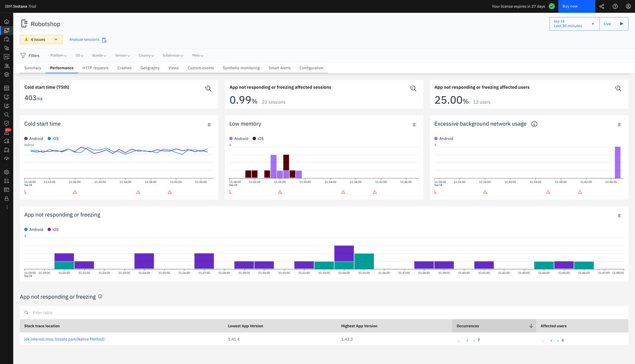
Task: Open sidebar settings gear icon
Action: coord(6,172)
